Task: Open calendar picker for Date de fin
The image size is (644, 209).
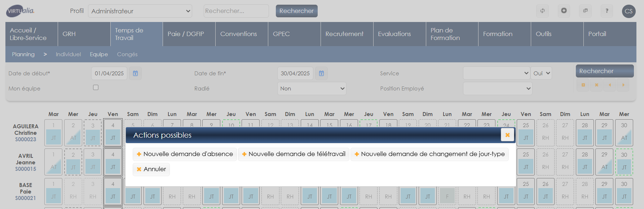Action: (321, 74)
